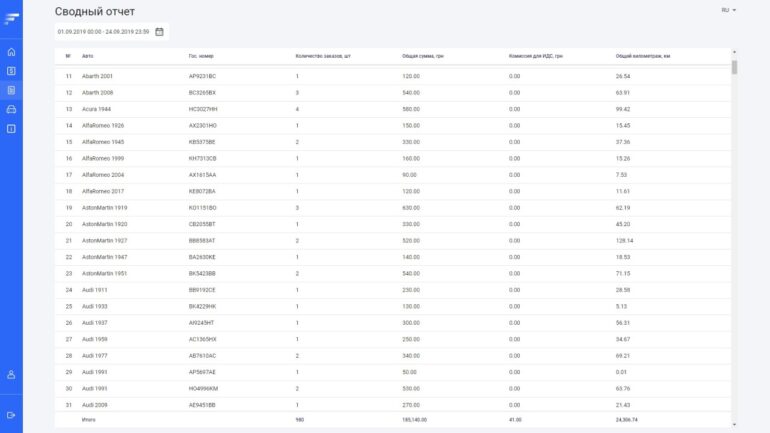Click the app logo at top of sidebar
The image size is (770, 433).
pyautogui.click(x=11, y=19)
